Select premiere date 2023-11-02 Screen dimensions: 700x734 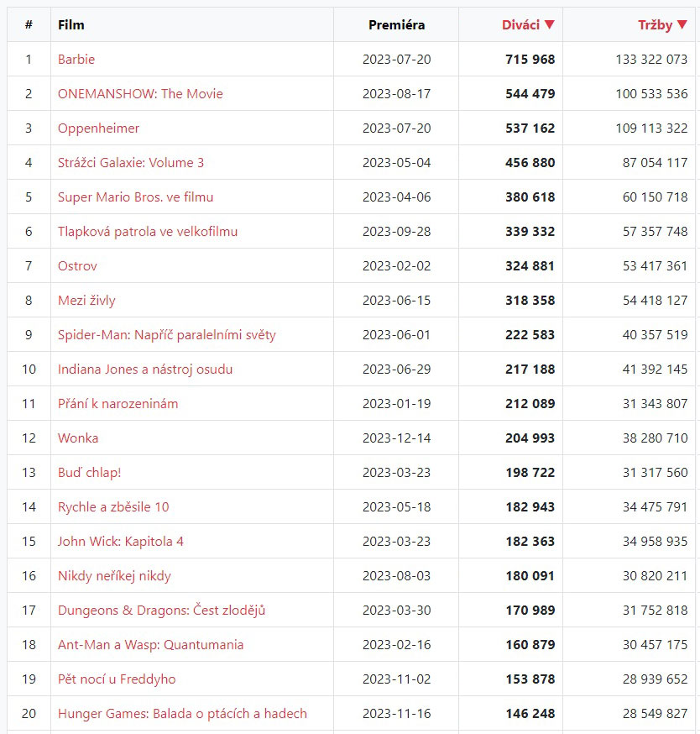pos(397,679)
